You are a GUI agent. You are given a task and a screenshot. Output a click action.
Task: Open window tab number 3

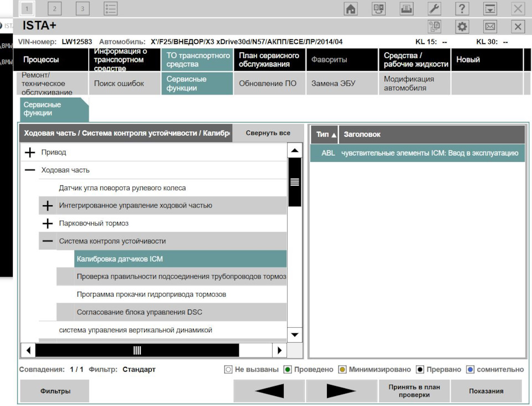(83, 9)
